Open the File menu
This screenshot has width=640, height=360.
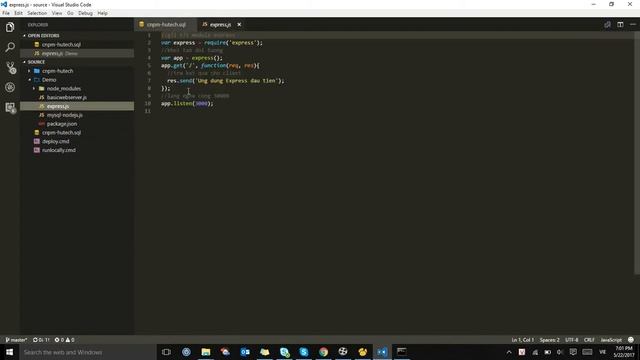point(6,13)
